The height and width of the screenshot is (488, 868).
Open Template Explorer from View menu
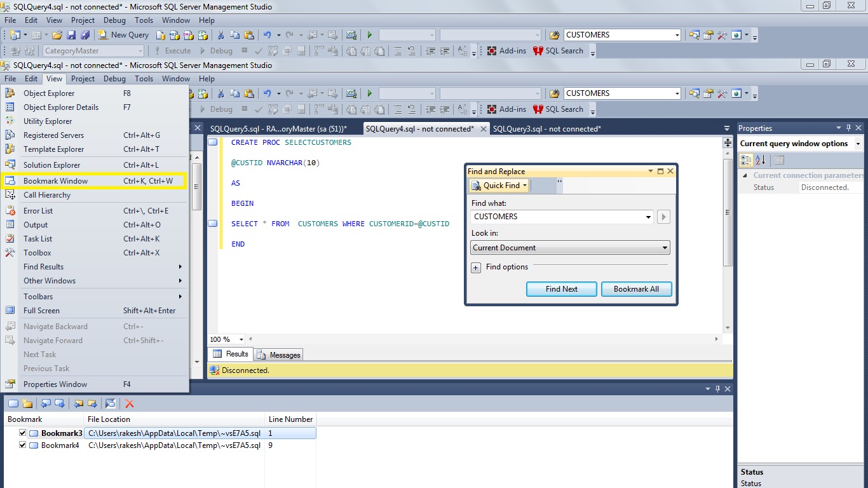(x=54, y=149)
